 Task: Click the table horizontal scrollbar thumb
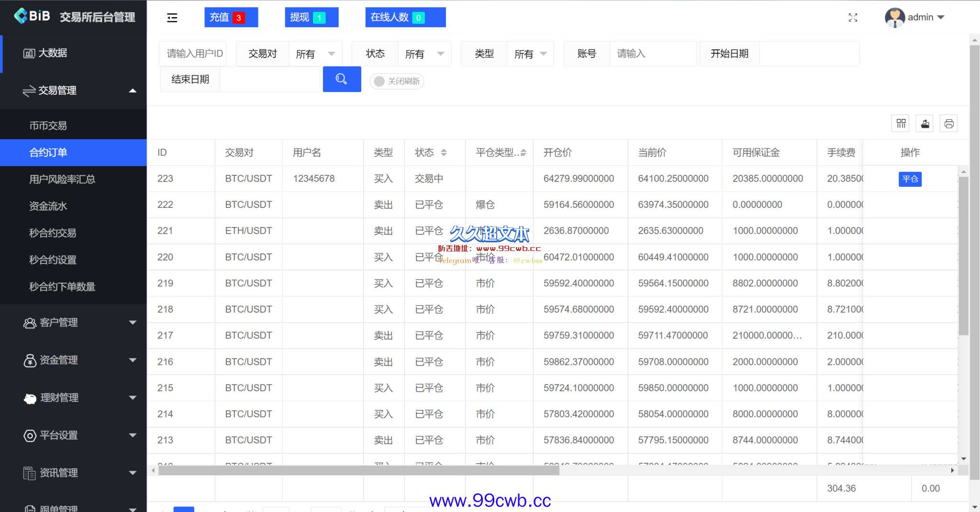pos(359,470)
